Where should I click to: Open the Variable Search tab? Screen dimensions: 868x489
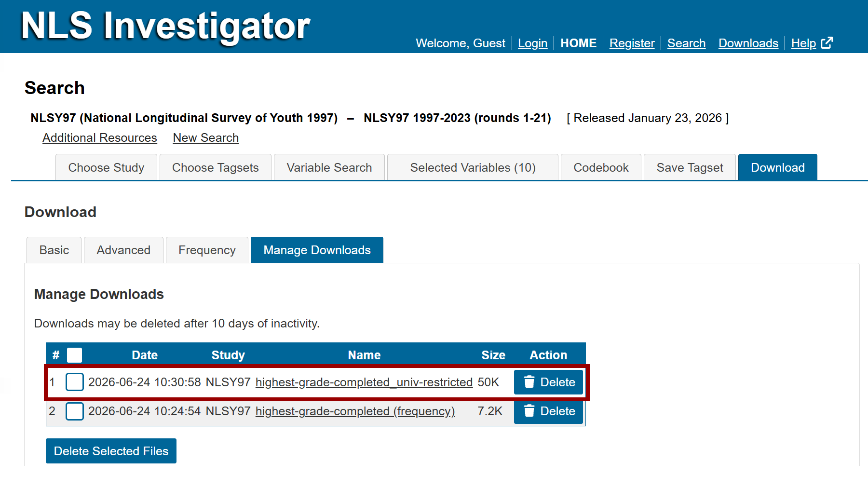click(329, 167)
